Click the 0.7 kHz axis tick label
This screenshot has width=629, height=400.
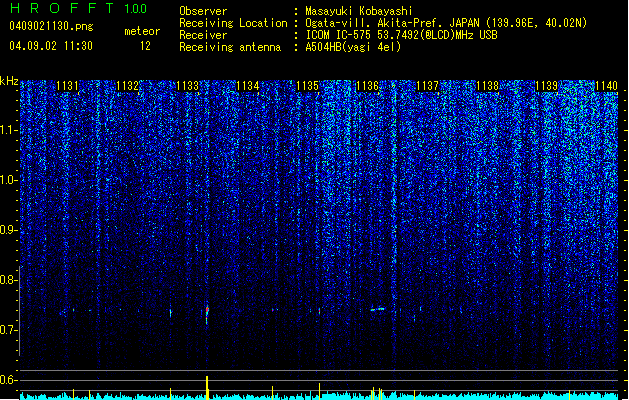point(9,330)
